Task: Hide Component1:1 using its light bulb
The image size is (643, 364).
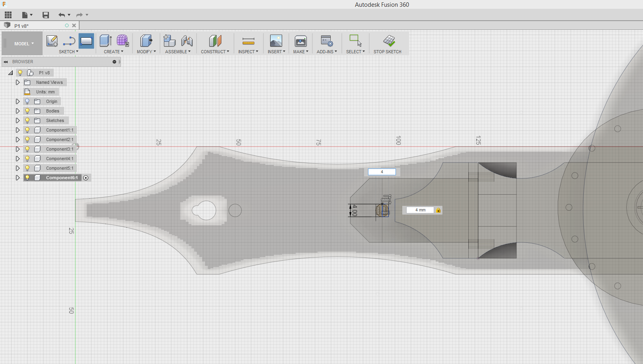Action: coord(27,130)
